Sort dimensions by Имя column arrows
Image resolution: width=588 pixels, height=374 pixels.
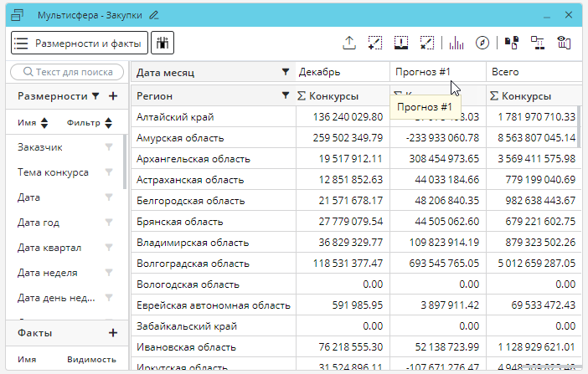tap(44, 123)
